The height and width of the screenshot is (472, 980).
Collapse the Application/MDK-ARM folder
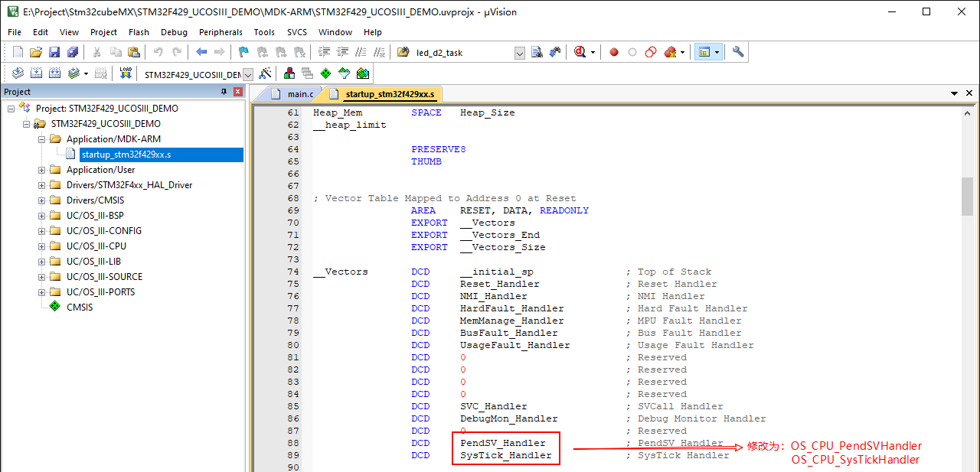click(x=42, y=139)
